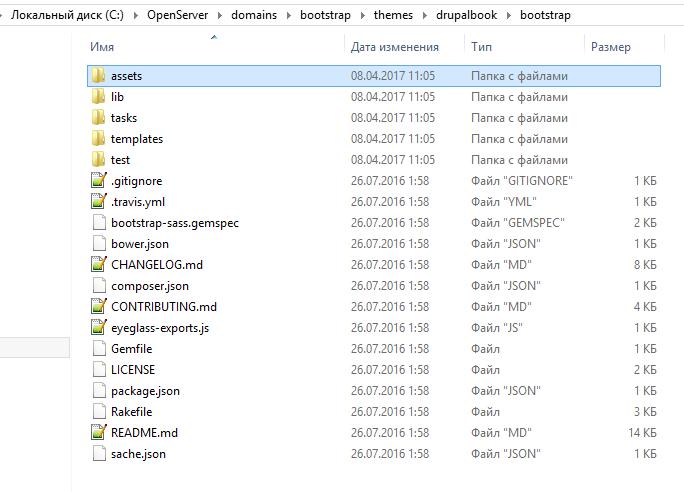Image resolution: width=684 pixels, height=492 pixels.
Task: Click the Файл "GEMSPEC" type cell
Action: (518, 222)
